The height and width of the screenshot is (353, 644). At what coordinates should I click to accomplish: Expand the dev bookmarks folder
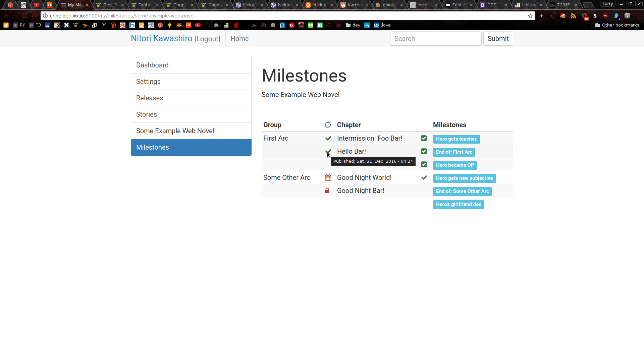pyautogui.click(x=353, y=25)
